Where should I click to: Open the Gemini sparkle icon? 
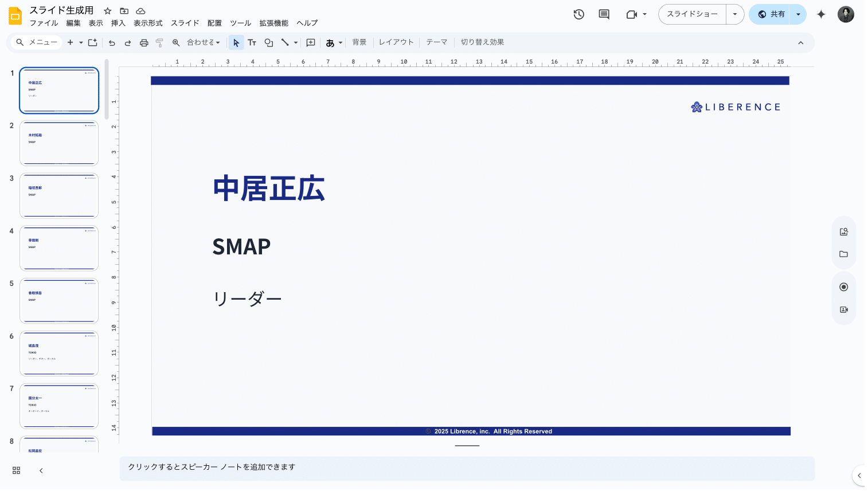click(x=821, y=14)
